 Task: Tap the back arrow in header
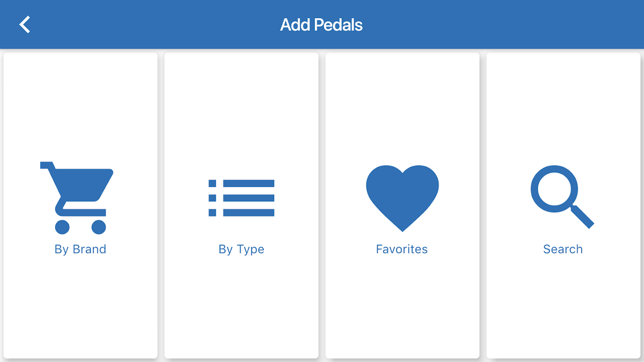click(25, 24)
